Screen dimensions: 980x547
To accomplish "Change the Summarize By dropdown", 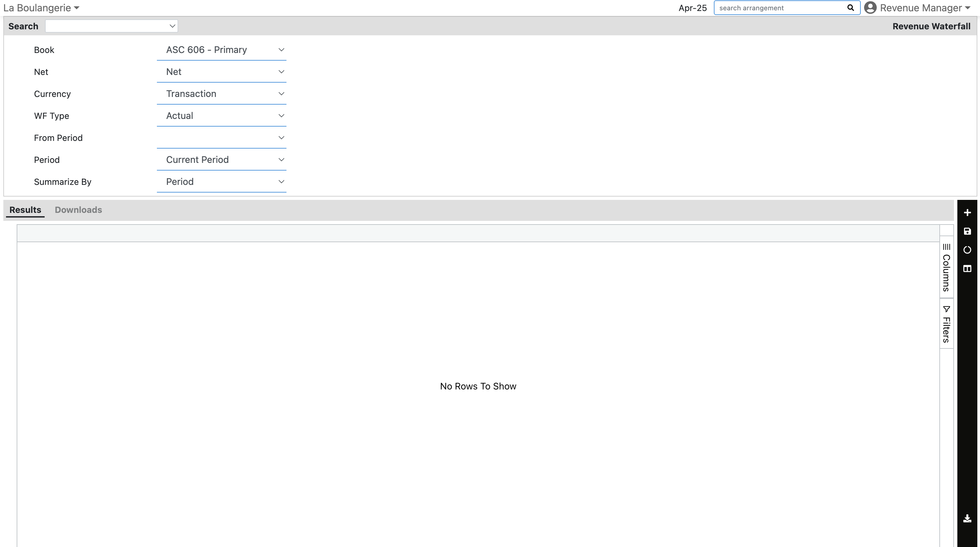I will pos(222,182).
